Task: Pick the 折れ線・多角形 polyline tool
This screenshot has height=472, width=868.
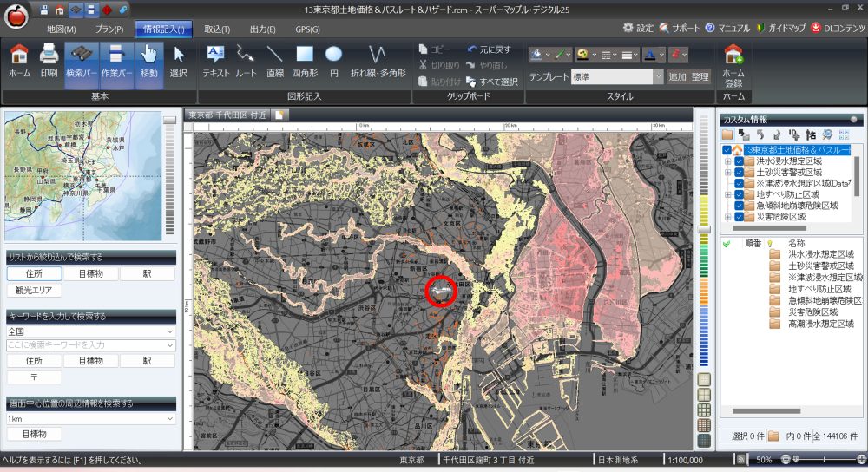Action: [378, 62]
